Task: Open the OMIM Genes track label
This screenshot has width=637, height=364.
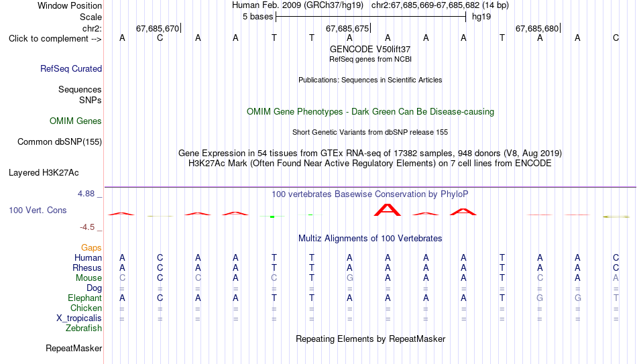Action: tap(76, 121)
